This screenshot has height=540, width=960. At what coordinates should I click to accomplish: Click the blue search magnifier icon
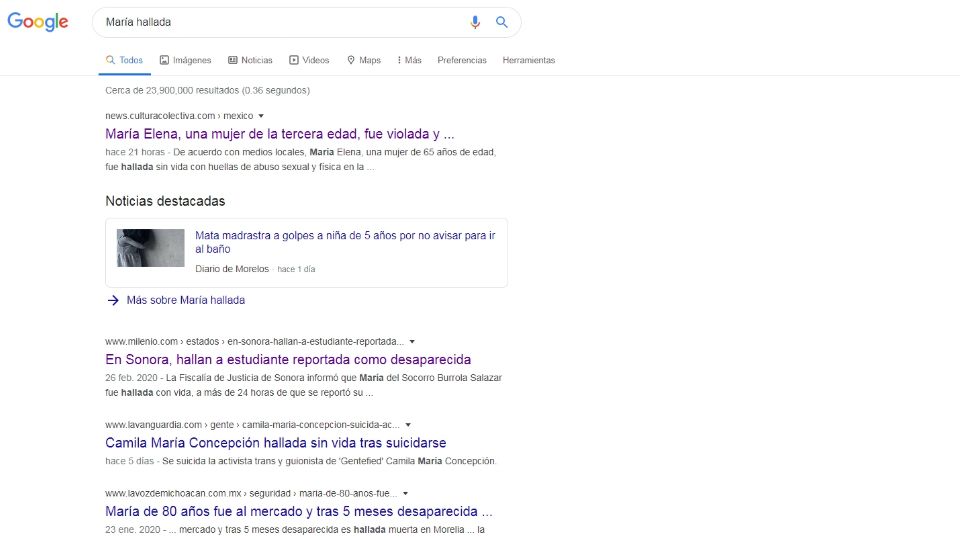point(502,22)
